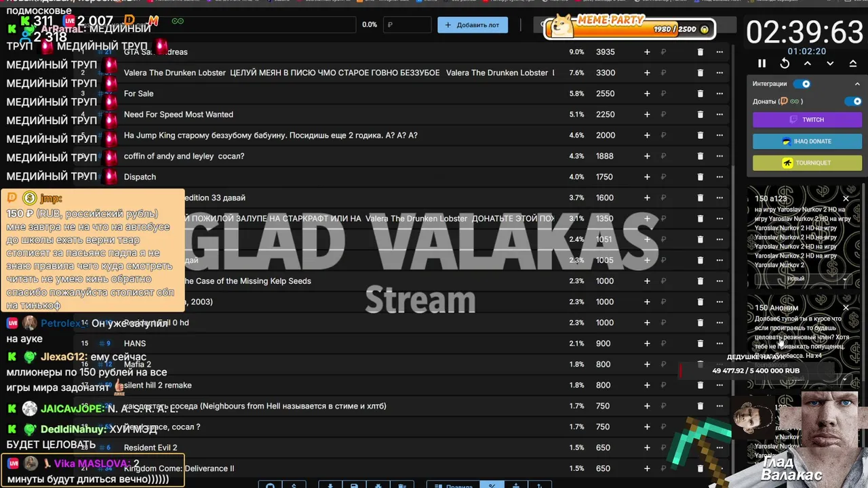Select the Dispatch lot name
Viewport: 868px width, 488px height.
140,177
